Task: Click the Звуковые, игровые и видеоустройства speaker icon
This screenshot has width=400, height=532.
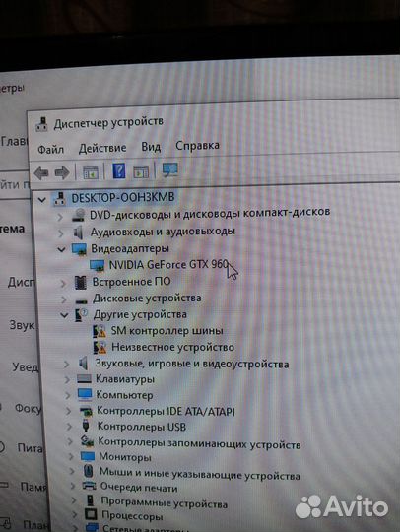Action: [84, 364]
